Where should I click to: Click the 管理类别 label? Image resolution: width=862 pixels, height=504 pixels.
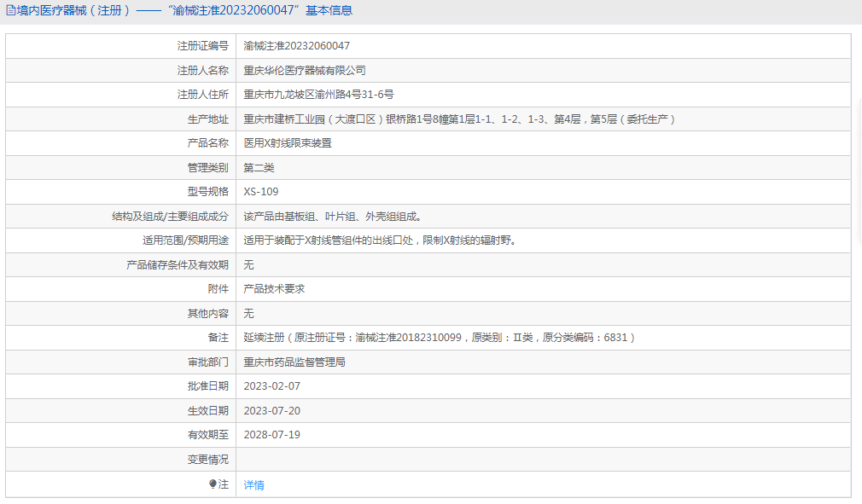click(x=207, y=167)
